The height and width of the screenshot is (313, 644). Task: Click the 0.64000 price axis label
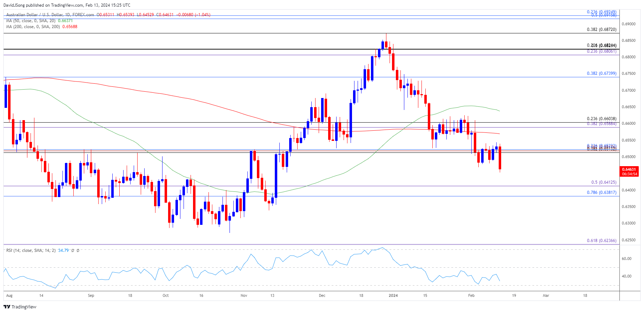[629, 190]
